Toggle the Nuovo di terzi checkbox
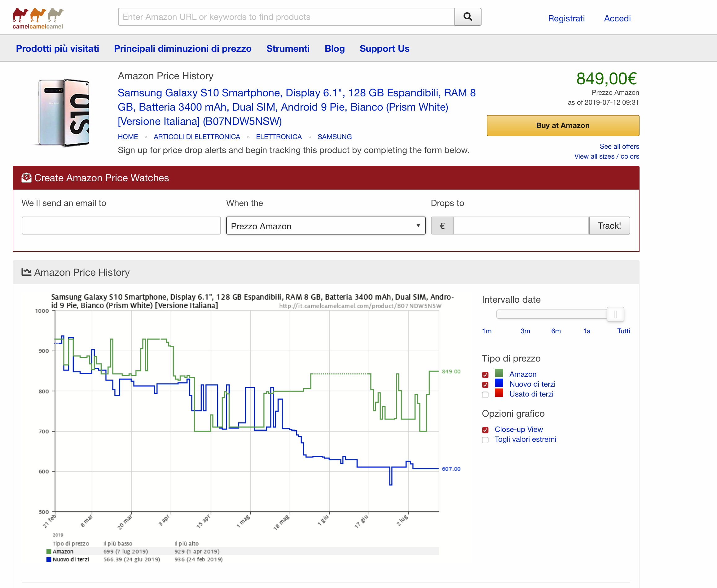The width and height of the screenshot is (717, 588). click(485, 384)
